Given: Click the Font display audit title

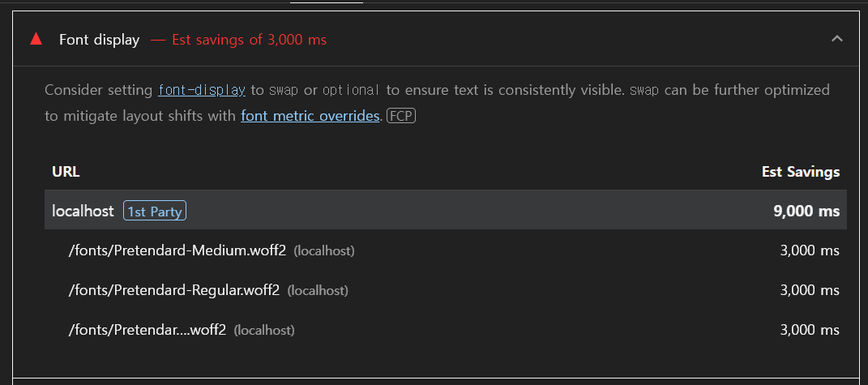Looking at the screenshot, I should point(99,40).
